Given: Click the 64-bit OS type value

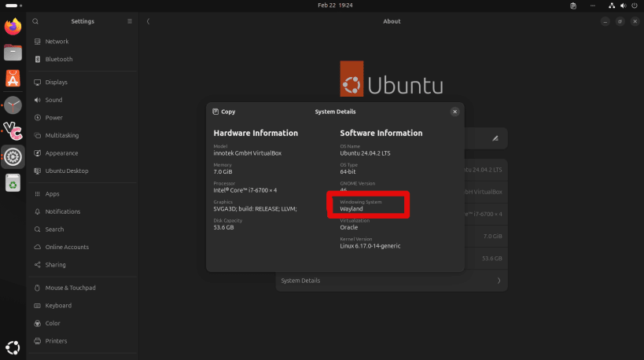Looking at the screenshot, I should (348, 171).
